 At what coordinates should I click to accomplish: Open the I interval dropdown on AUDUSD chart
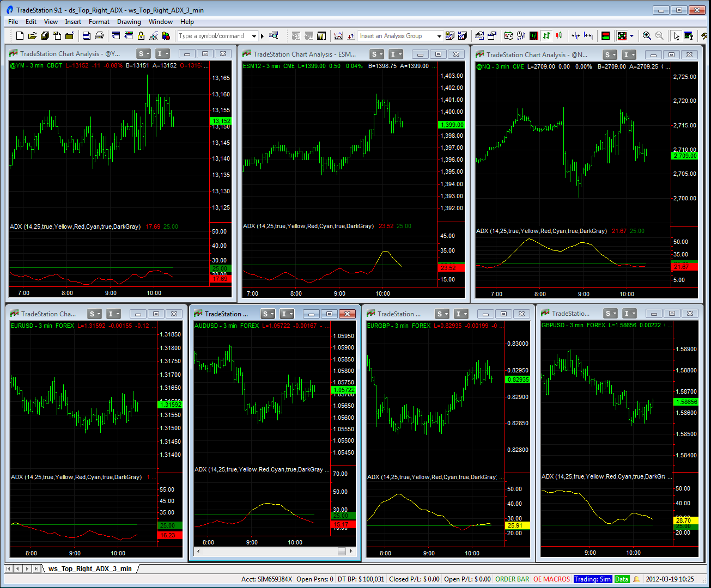(287, 314)
